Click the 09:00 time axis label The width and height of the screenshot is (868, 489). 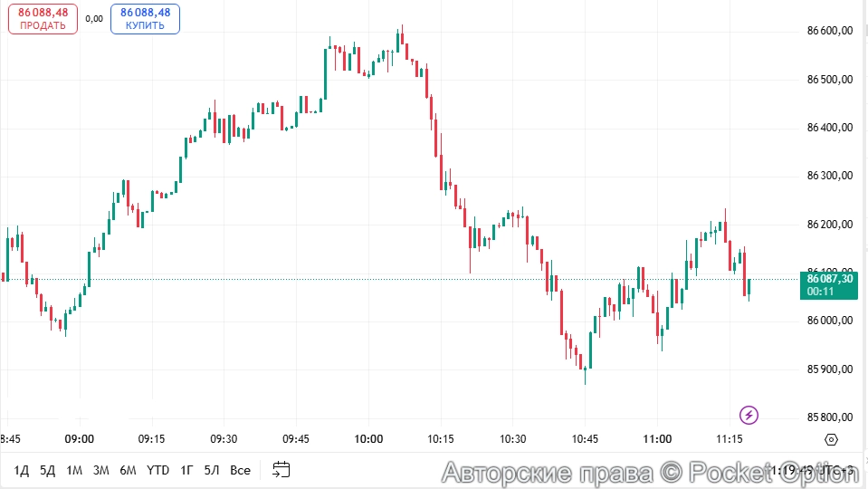[80, 439]
